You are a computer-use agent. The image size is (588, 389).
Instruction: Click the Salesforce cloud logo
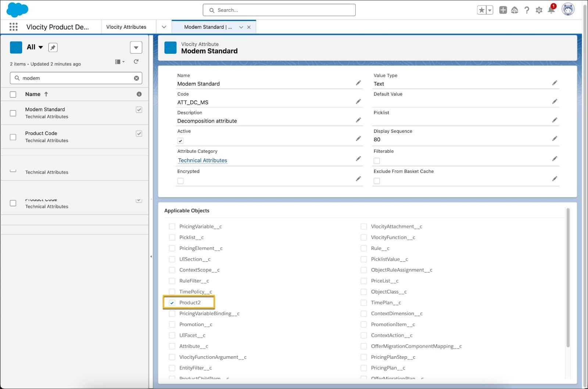pos(17,10)
